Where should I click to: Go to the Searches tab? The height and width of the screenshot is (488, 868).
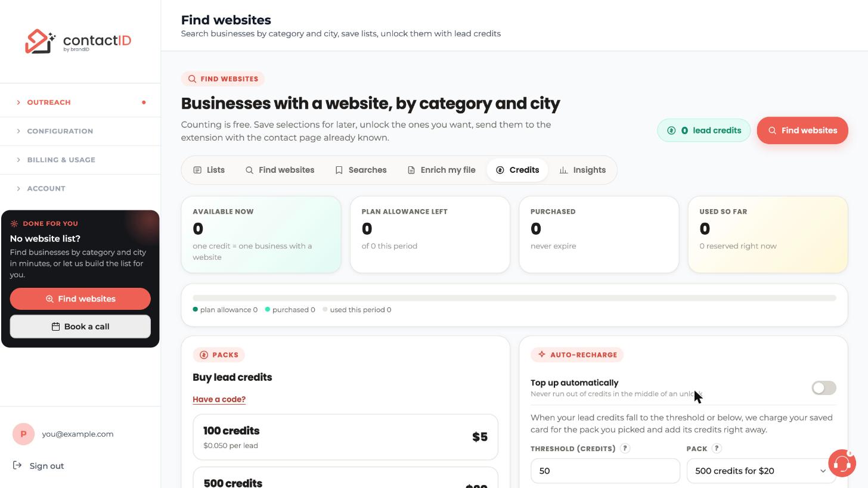(361, 170)
